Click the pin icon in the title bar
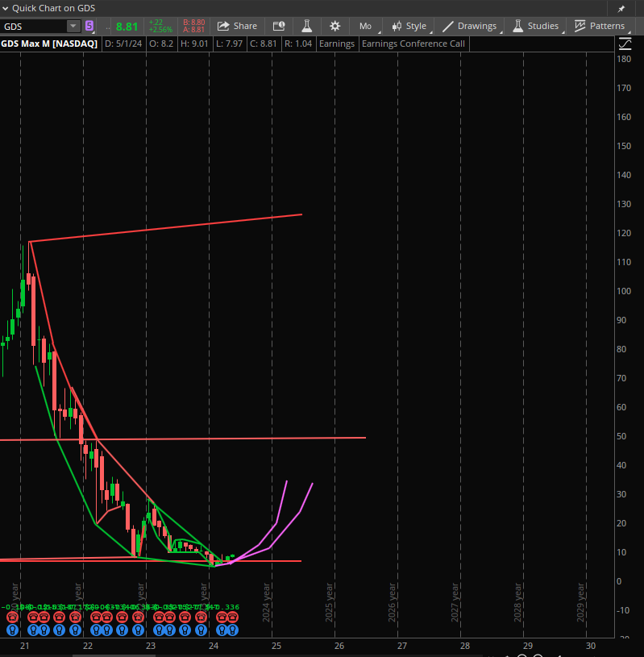This screenshot has height=657, width=644. click(621, 8)
